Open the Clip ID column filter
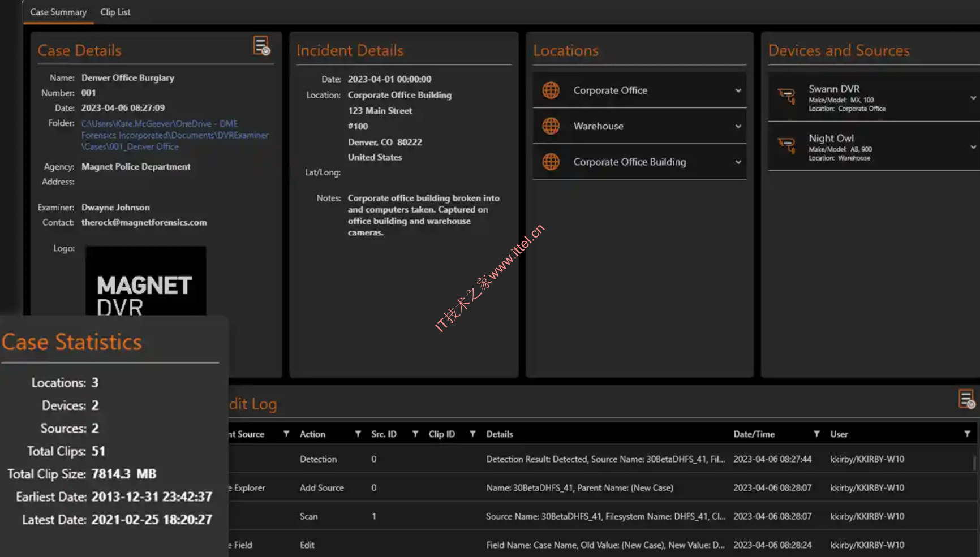Image resolution: width=980 pixels, height=557 pixels. [472, 434]
